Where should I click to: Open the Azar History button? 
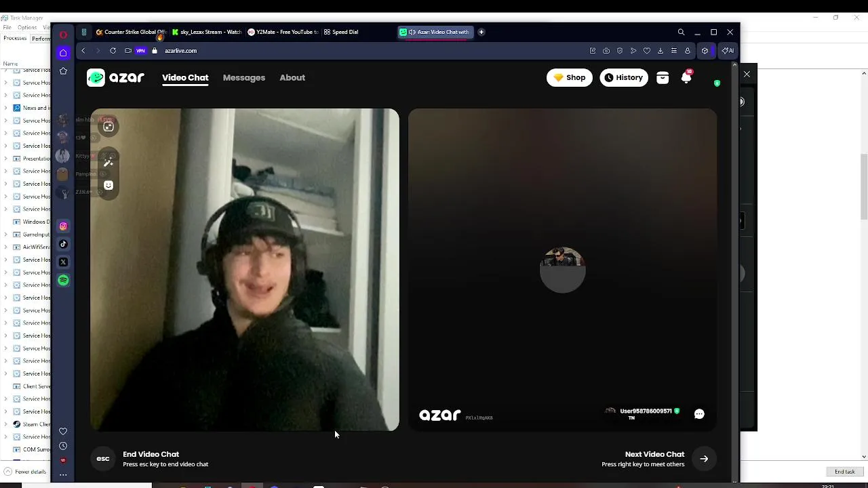(x=624, y=77)
